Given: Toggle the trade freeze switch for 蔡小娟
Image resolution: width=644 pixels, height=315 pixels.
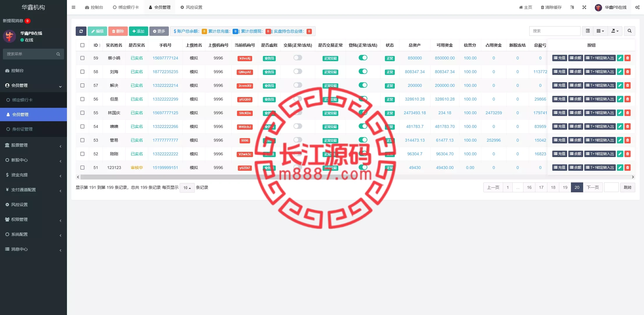Looking at the screenshot, I should pyautogui.click(x=298, y=58).
